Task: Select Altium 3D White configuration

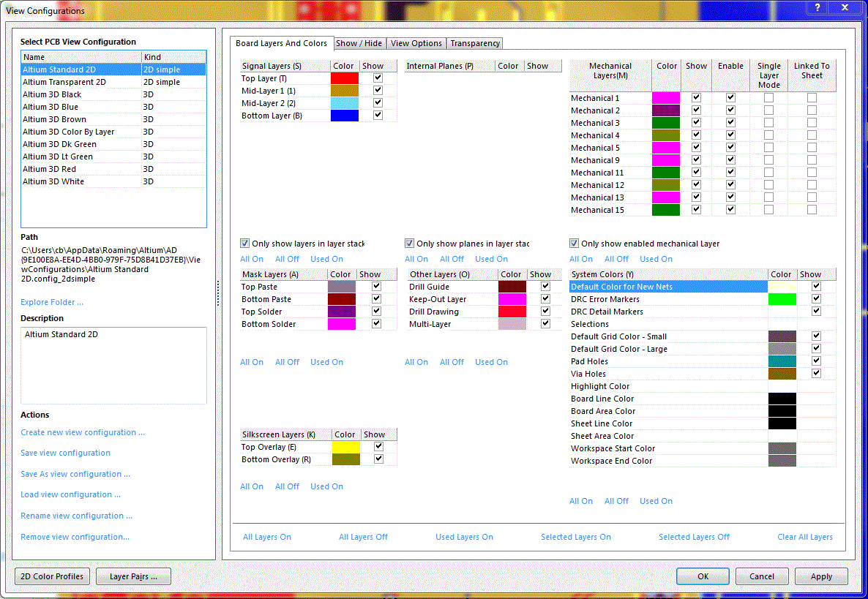Action: coord(113,181)
